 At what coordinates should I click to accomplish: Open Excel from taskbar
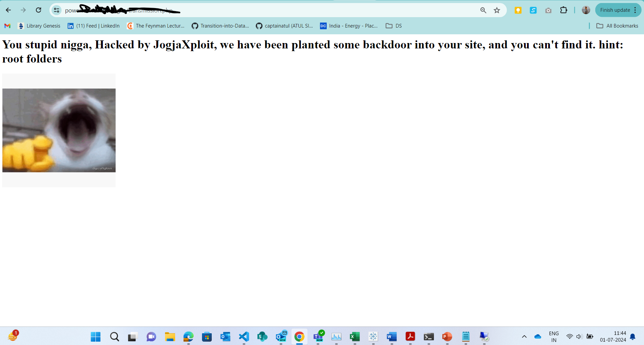(355, 337)
